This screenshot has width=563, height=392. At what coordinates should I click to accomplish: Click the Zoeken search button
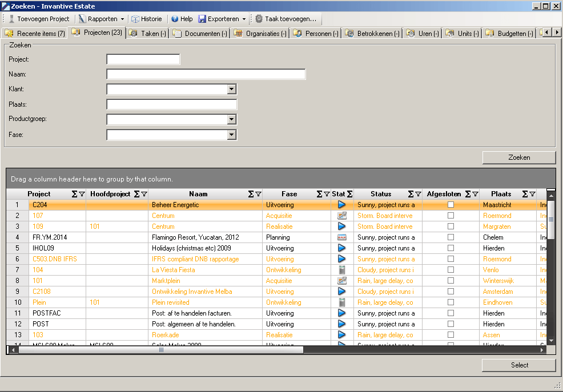[x=519, y=157]
